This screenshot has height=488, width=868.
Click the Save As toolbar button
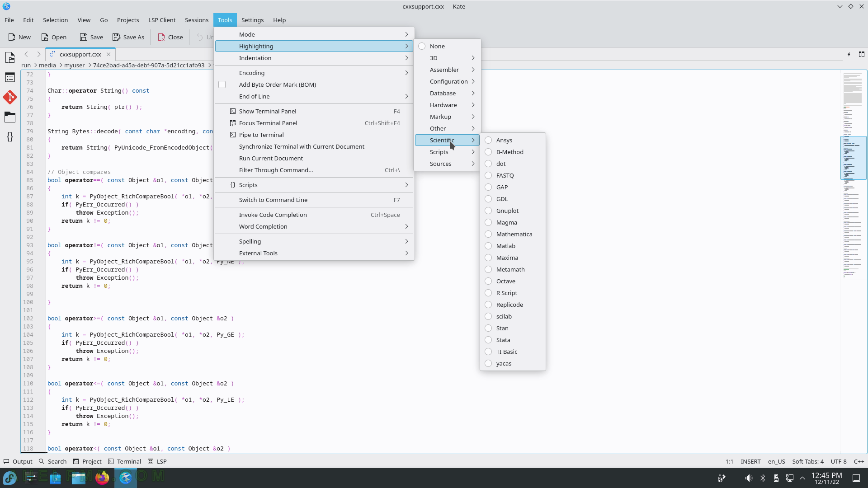128,37
